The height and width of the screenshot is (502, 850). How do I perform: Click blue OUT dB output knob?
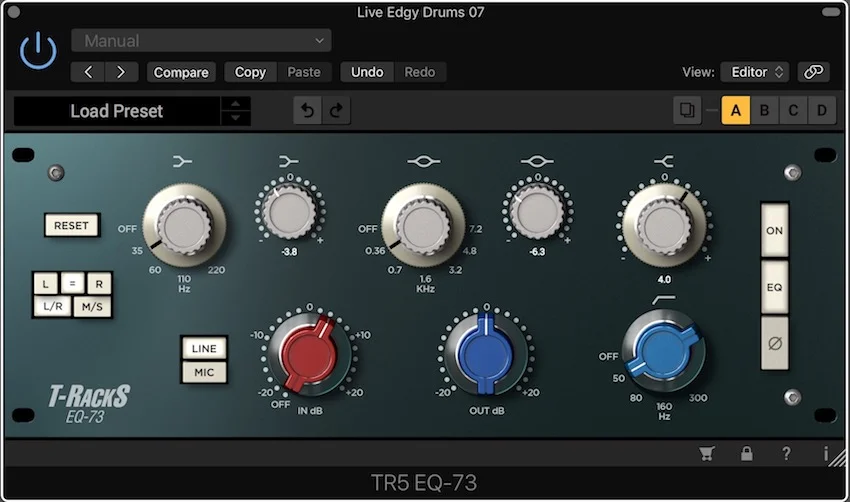click(x=486, y=353)
